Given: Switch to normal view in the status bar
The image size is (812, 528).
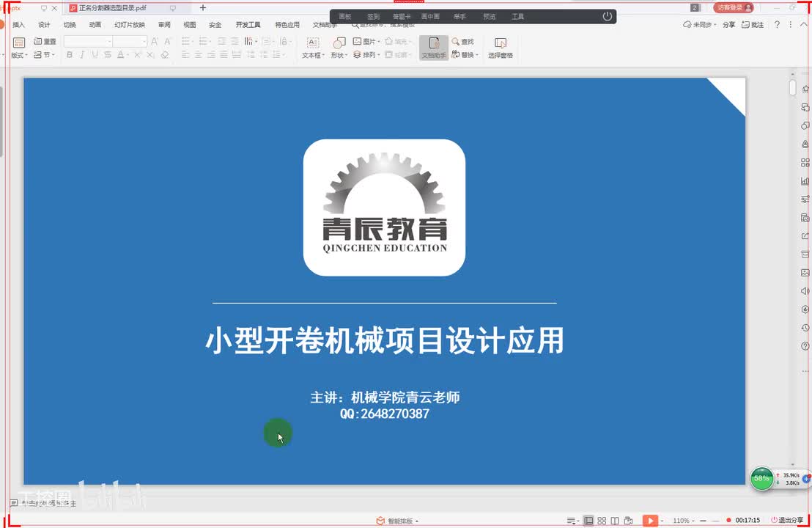Looking at the screenshot, I should [x=588, y=521].
